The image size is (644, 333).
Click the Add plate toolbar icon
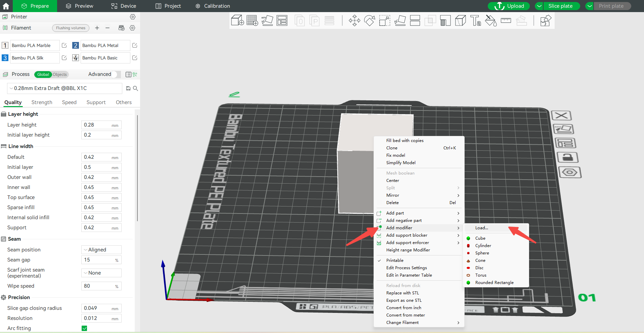252,20
